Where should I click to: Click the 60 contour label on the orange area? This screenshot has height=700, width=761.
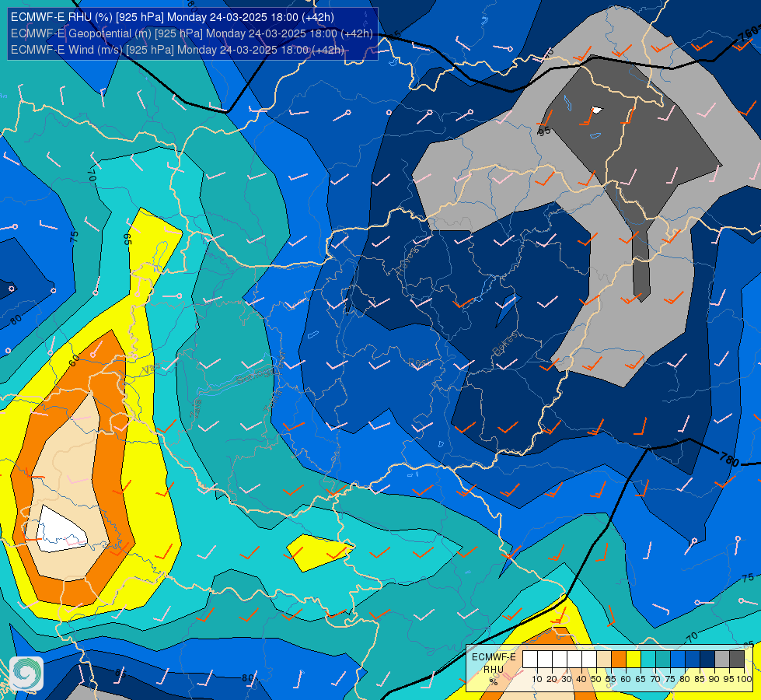click(x=74, y=361)
